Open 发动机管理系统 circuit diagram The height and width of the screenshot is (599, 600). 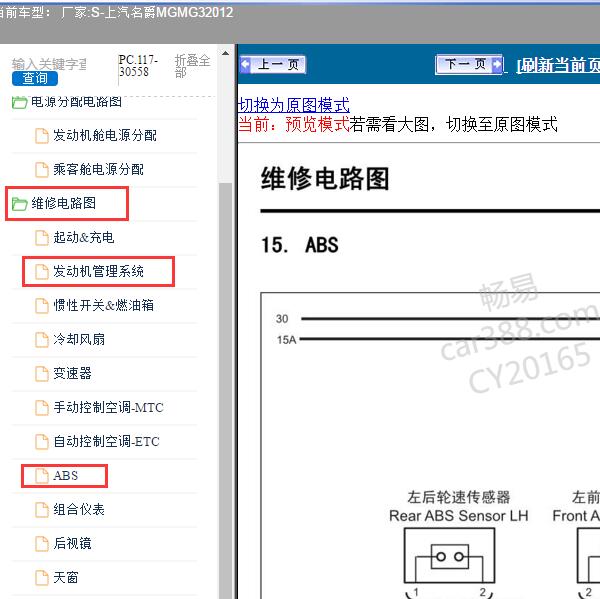pos(98,271)
